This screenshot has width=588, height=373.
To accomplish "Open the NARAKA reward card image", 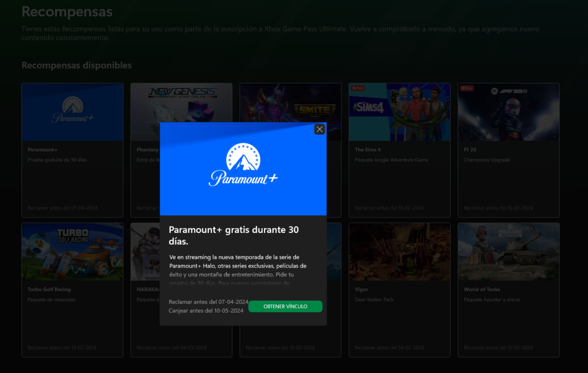I will tap(145, 252).
